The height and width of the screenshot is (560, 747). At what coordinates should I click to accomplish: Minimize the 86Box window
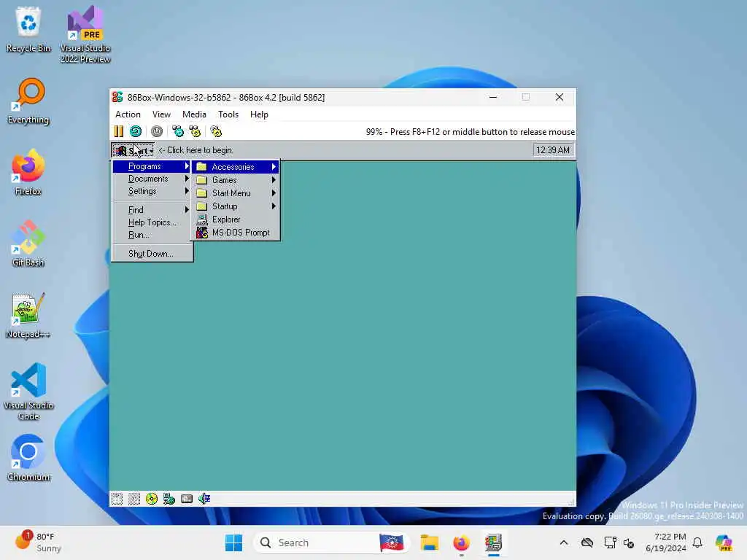(x=493, y=97)
